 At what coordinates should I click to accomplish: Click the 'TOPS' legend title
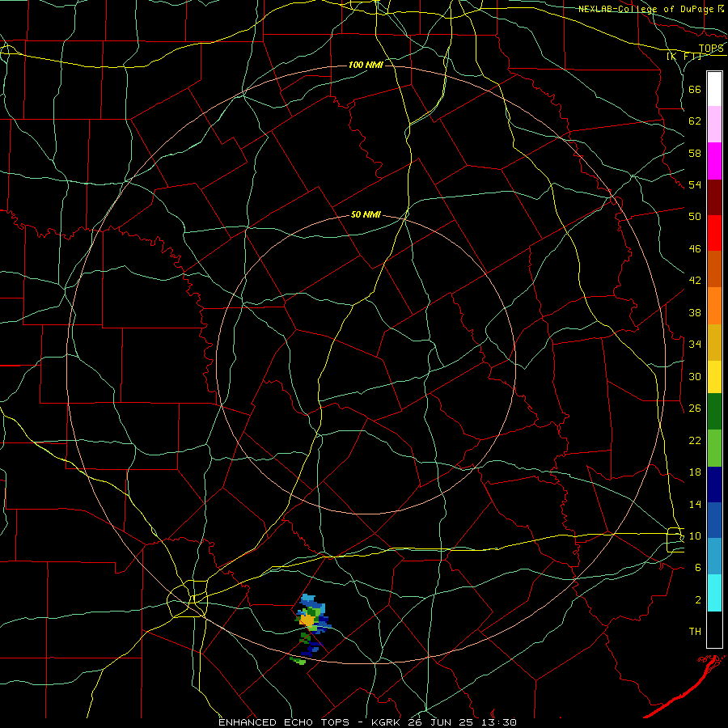[x=711, y=49]
